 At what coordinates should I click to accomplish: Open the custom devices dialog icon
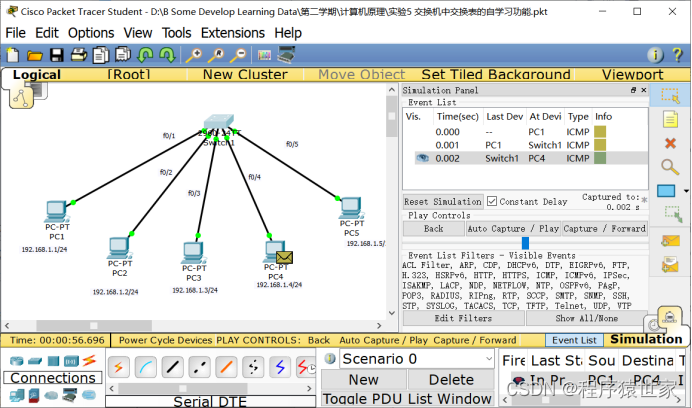(x=286, y=54)
